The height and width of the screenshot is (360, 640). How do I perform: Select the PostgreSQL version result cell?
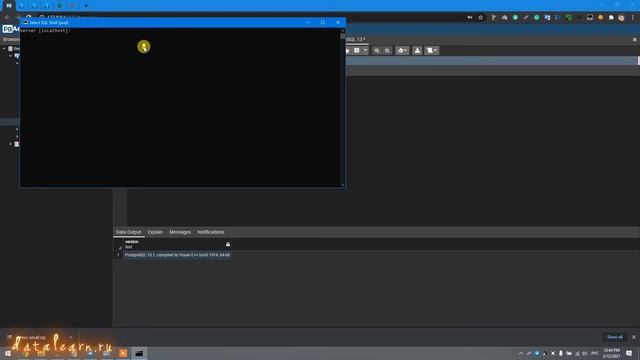[x=177, y=255]
